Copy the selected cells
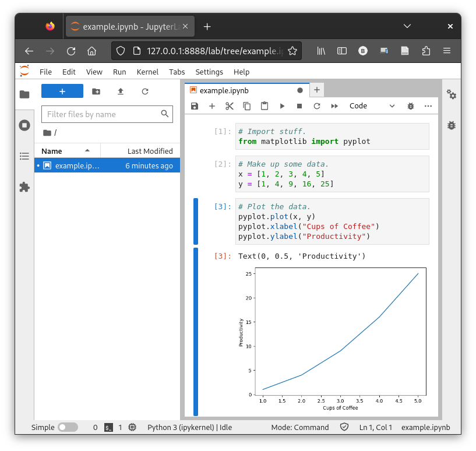 246,105
